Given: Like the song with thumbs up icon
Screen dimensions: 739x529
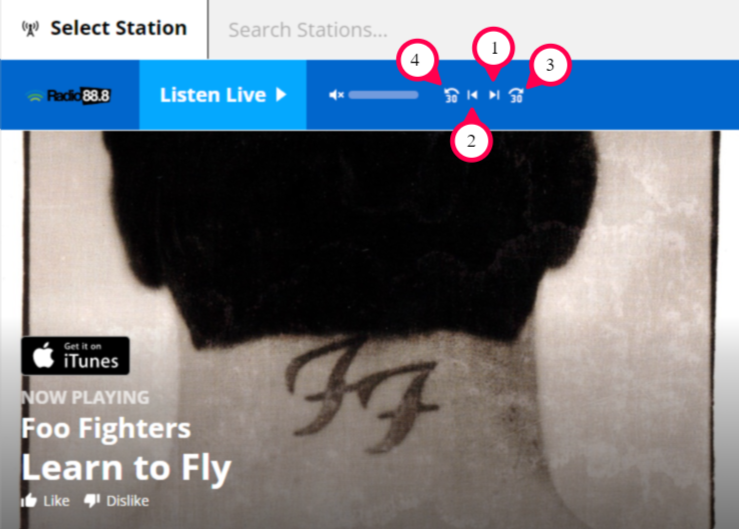Looking at the screenshot, I should click(x=29, y=501).
